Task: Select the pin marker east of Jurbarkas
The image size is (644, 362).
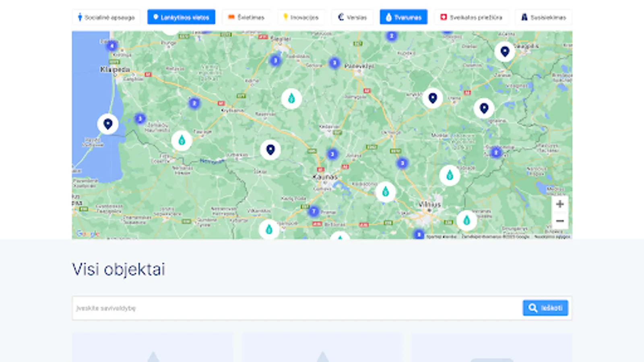Action: coord(270,150)
